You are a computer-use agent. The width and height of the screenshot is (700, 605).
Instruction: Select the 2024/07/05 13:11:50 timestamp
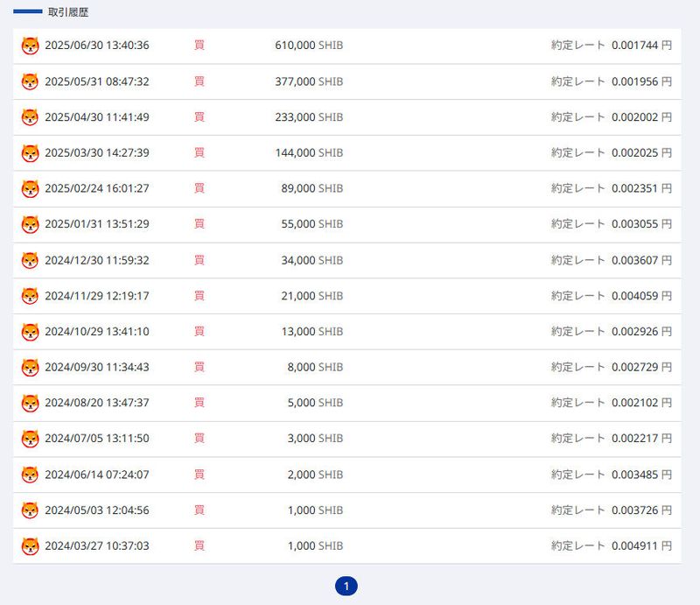(x=97, y=439)
